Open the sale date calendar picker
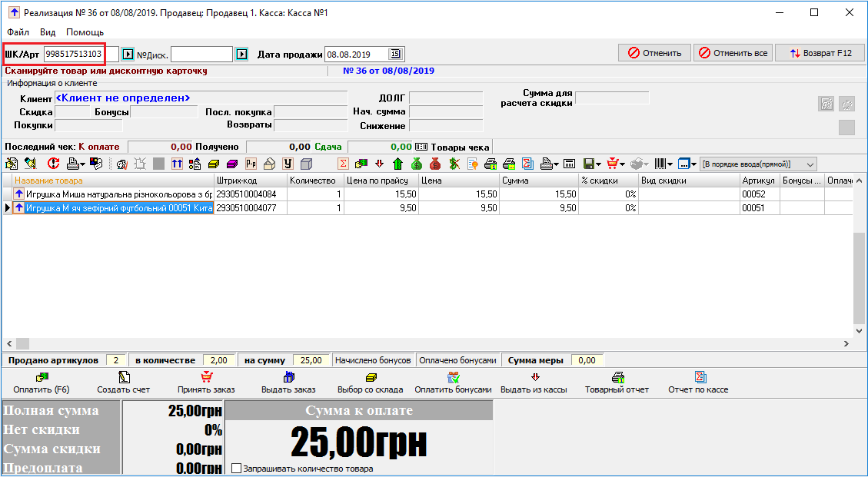868x477 pixels. click(x=395, y=54)
